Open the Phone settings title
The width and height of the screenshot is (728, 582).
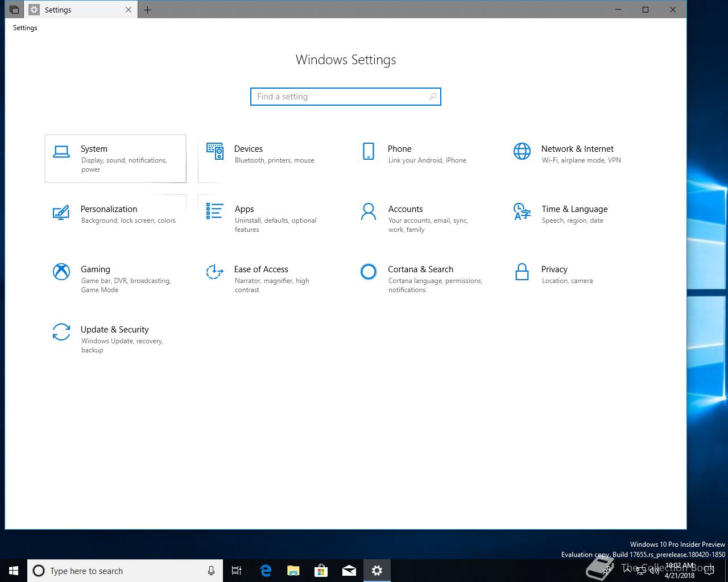[x=399, y=149]
